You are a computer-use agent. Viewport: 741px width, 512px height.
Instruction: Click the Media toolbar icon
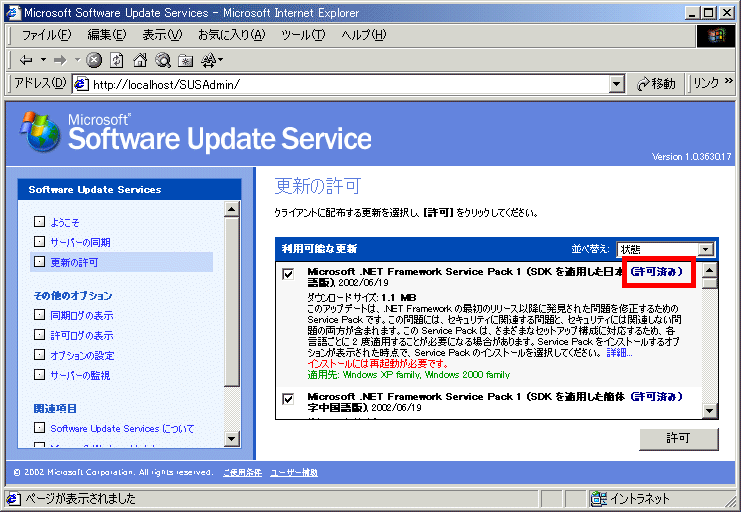[208, 60]
